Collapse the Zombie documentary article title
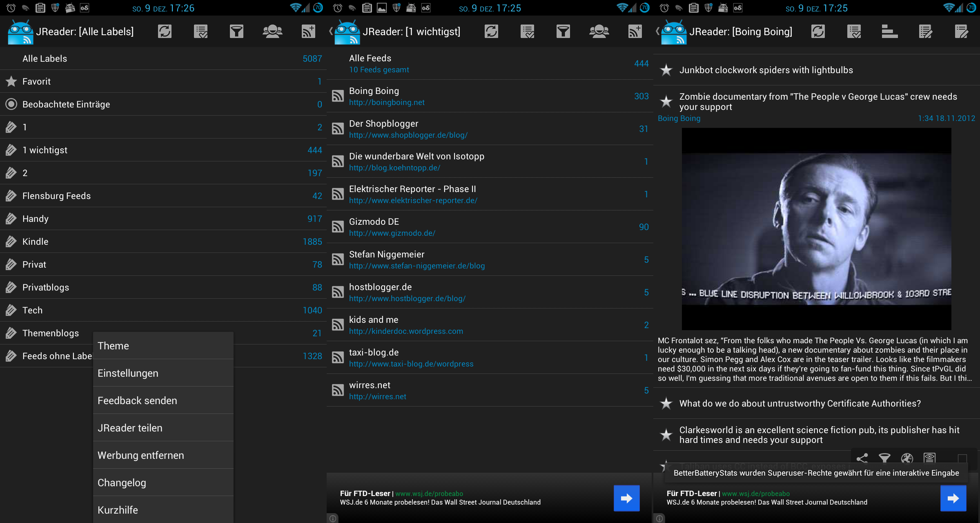The height and width of the screenshot is (523, 980). tap(818, 102)
